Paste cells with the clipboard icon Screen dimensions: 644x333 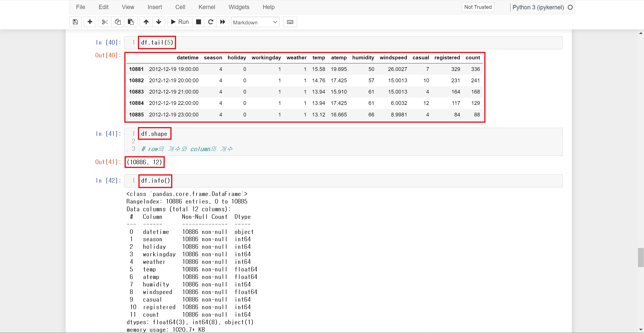point(131,22)
